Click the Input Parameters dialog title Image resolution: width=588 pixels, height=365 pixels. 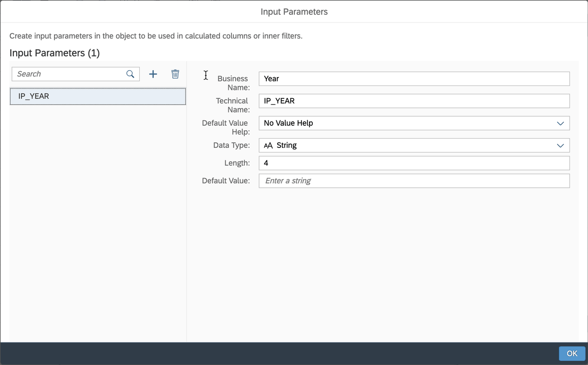(x=294, y=11)
